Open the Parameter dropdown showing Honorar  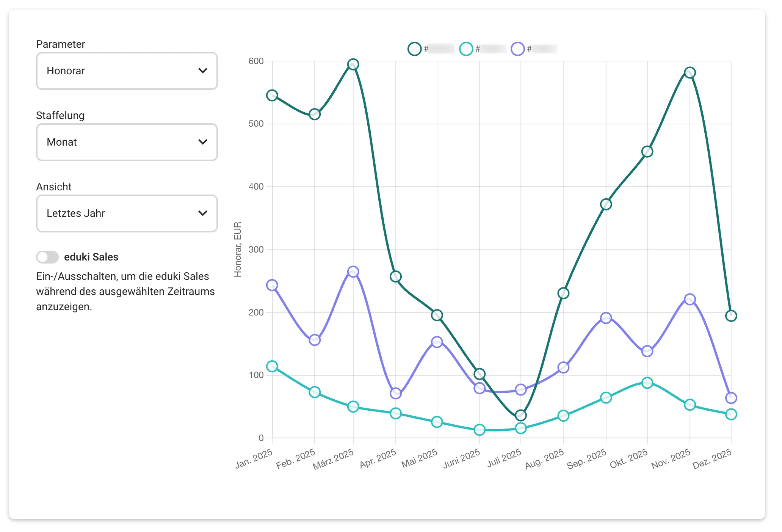pos(127,71)
